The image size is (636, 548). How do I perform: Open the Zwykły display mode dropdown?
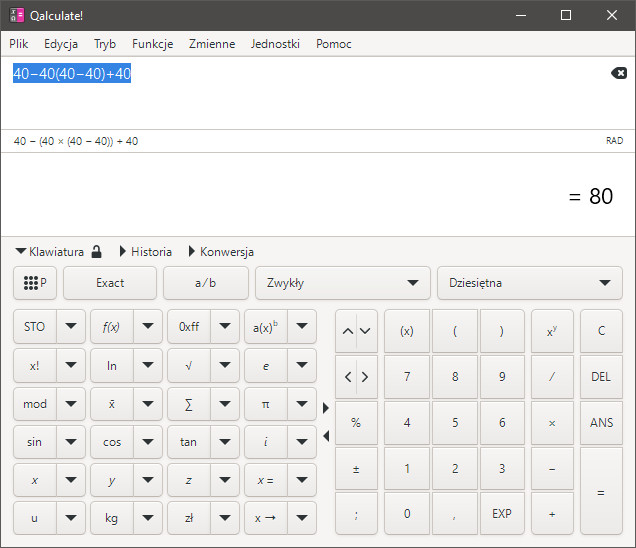pos(342,283)
